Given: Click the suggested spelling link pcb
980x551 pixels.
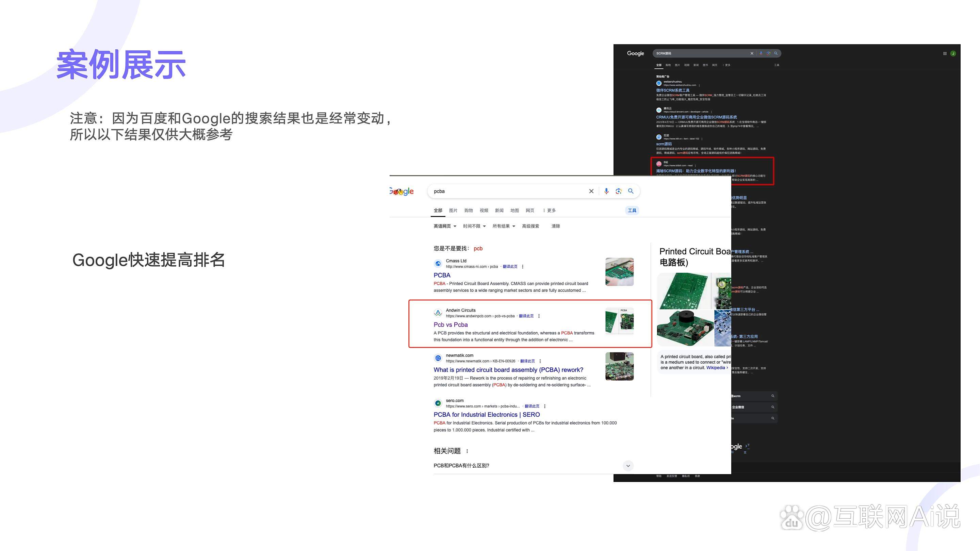Looking at the screenshot, I should [x=478, y=249].
